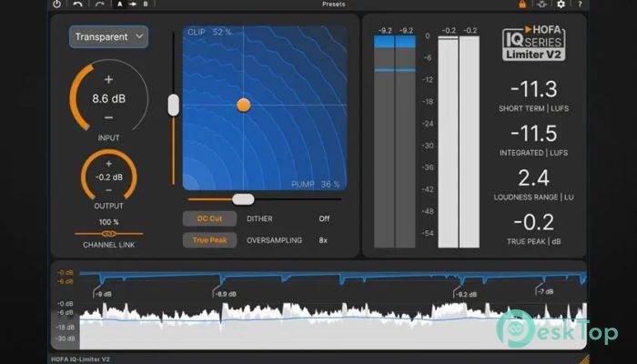Click the horizontal Pump slider handle
Image resolution: width=637 pixels, height=364 pixels.
[243, 198]
